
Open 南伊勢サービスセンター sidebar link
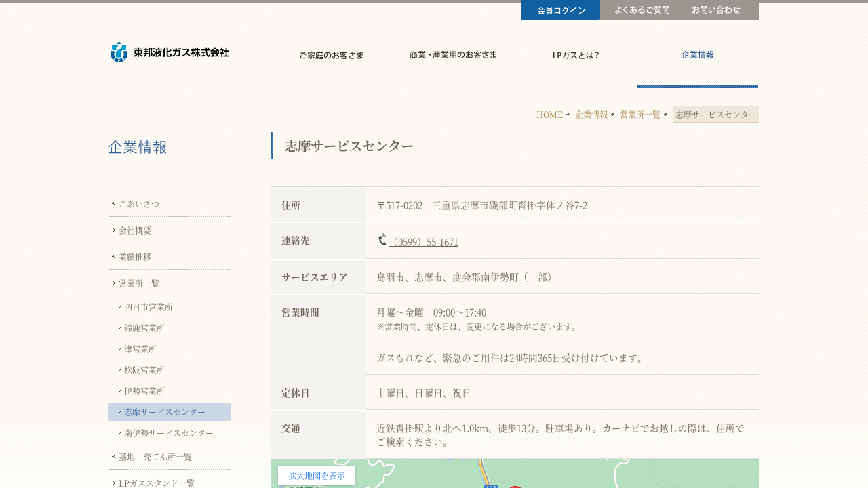(x=169, y=433)
